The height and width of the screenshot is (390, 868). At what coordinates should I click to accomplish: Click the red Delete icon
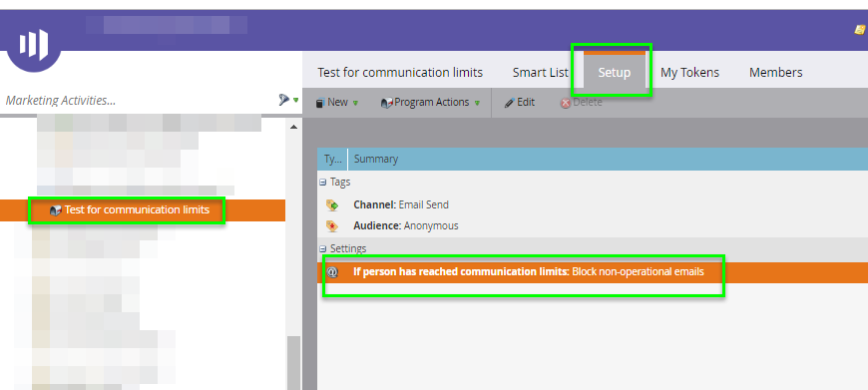(565, 103)
